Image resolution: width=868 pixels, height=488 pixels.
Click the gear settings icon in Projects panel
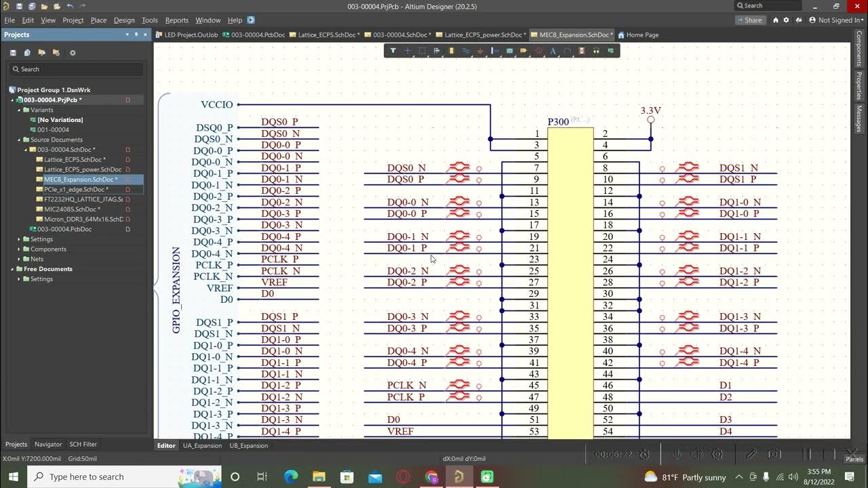pyautogui.click(x=73, y=53)
